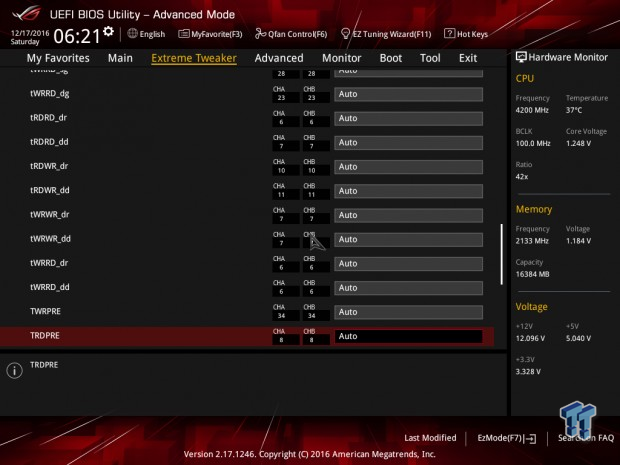Click the tRDWR_dr CHA value 10
This screenshot has height=465, width=620.
coord(282,171)
